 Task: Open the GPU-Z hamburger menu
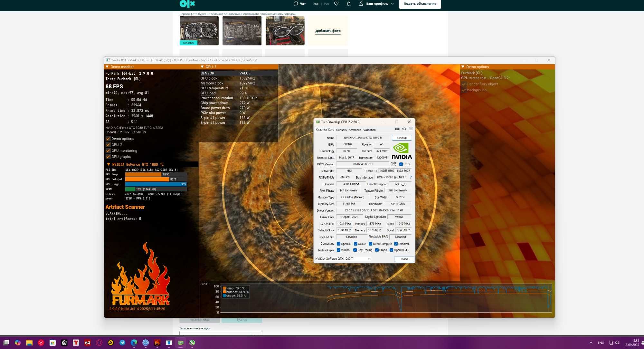coord(411,129)
